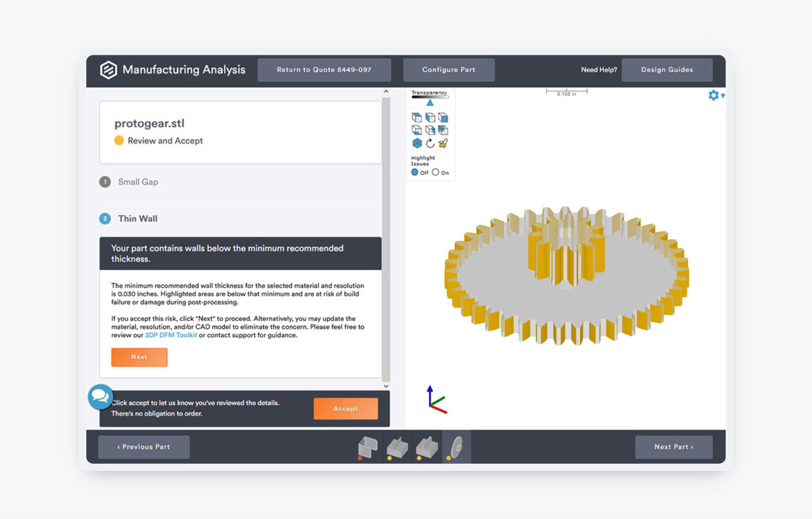This screenshot has width=812, height=519.
Task: Select the top face cube view icon
Action: 417,117
